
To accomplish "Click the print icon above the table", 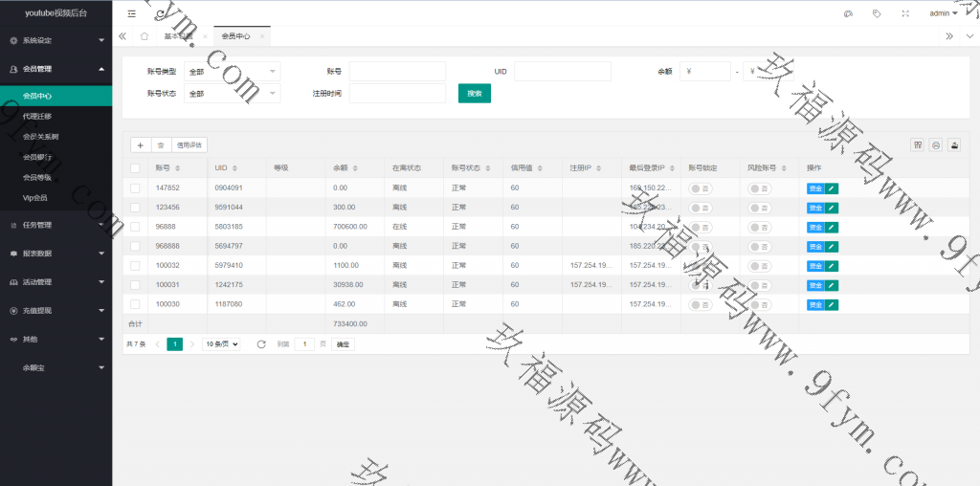I will pos(936,145).
